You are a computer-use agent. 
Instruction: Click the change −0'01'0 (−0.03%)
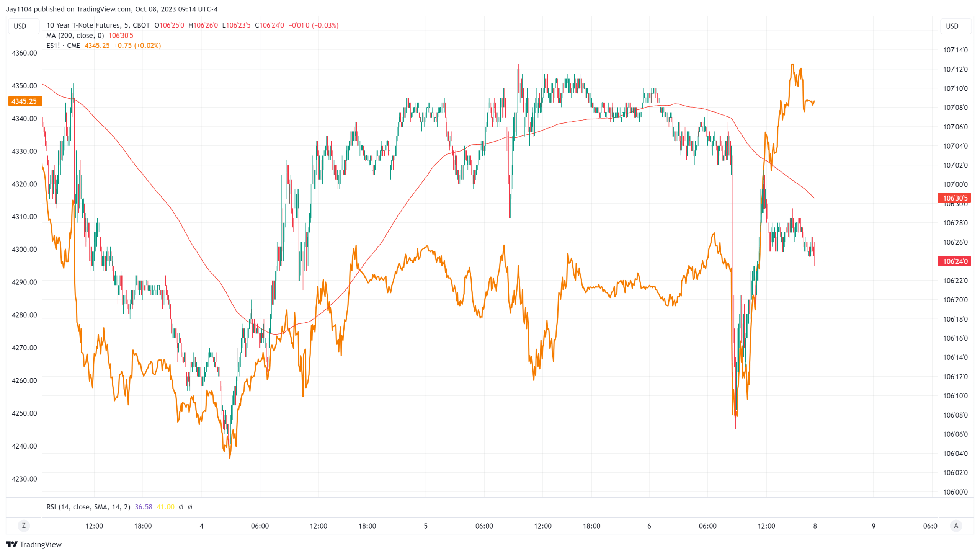click(x=313, y=25)
